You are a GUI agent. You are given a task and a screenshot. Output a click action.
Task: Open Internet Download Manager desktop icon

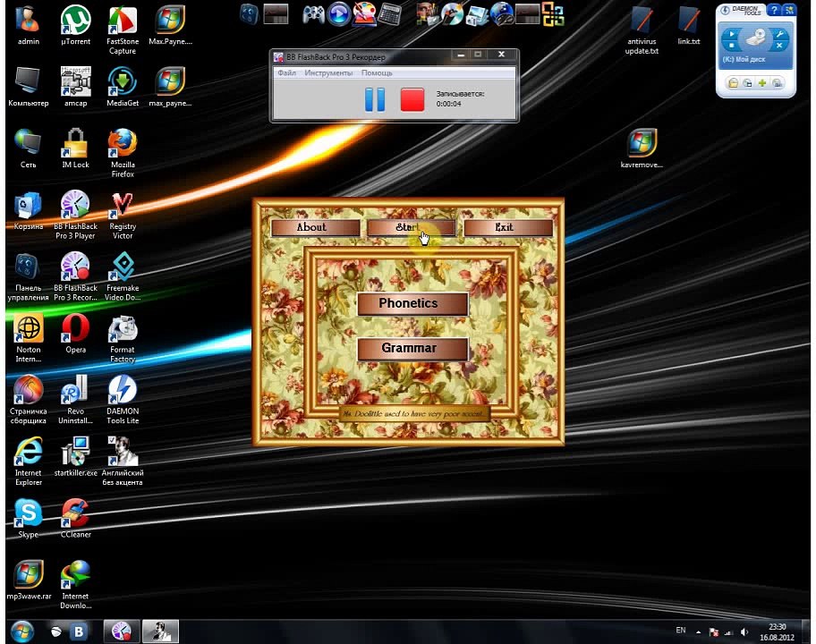[75, 585]
